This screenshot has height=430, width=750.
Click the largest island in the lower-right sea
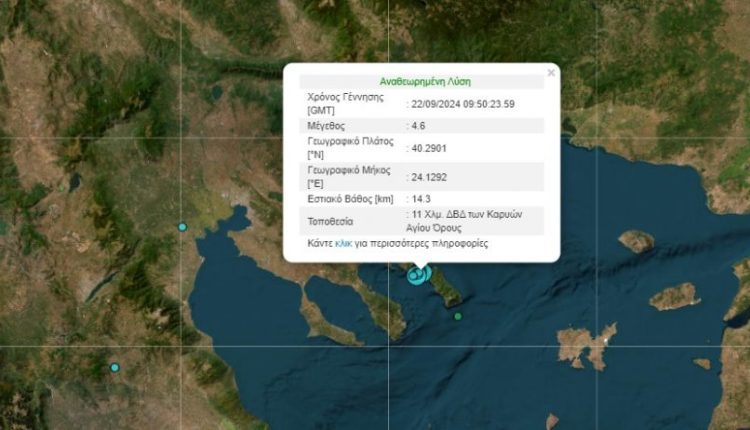(586, 346)
